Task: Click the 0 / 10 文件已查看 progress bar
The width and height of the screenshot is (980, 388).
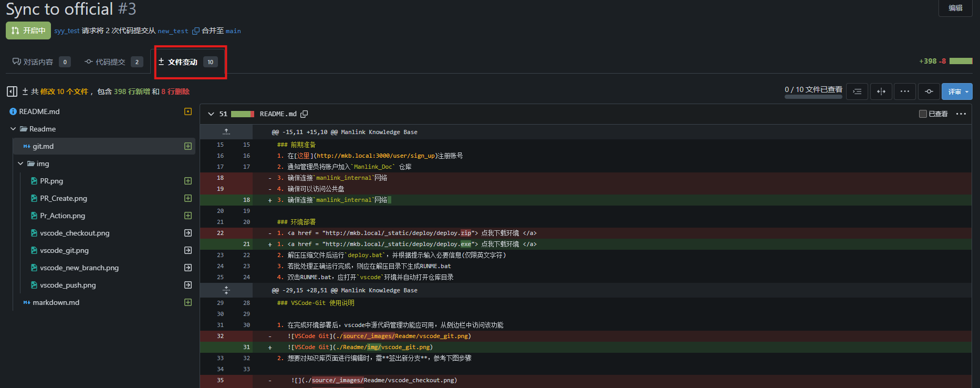Action: pyautogui.click(x=814, y=97)
